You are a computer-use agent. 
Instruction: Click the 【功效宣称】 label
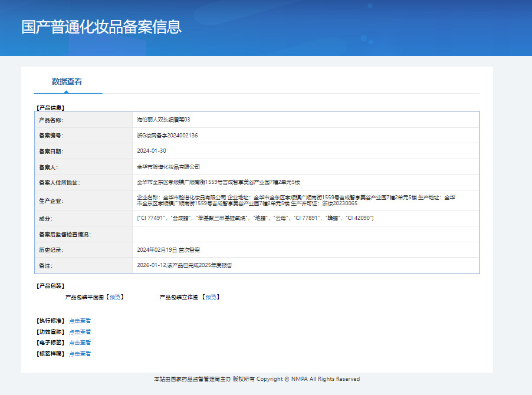click(50, 332)
